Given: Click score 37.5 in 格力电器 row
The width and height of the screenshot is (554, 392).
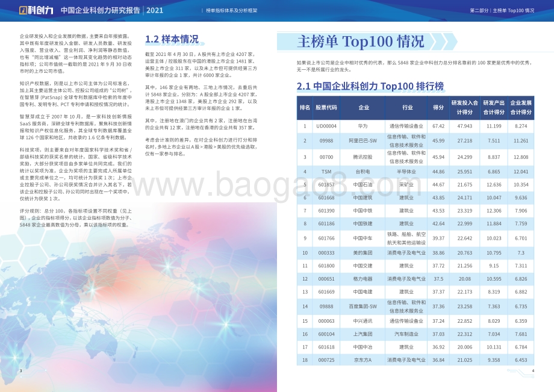Looking at the screenshot, I should (438, 279).
